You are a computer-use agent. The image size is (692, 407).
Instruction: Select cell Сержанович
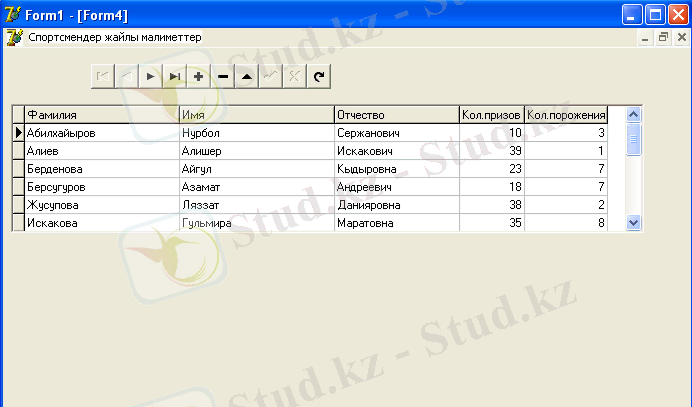pyautogui.click(x=397, y=133)
